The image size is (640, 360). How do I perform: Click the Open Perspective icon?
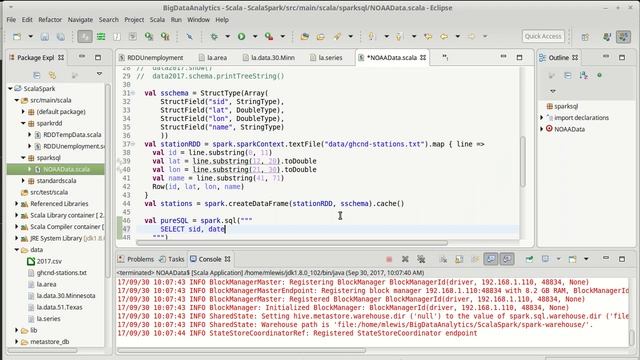585,37
